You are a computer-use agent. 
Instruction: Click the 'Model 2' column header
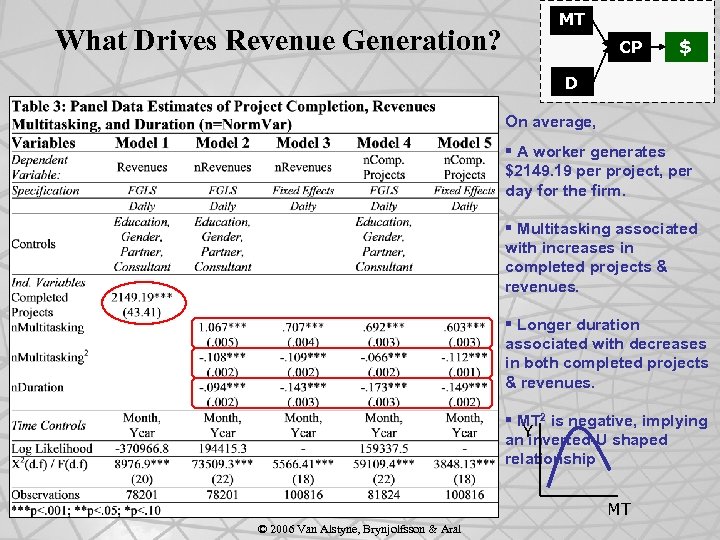[223, 143]
